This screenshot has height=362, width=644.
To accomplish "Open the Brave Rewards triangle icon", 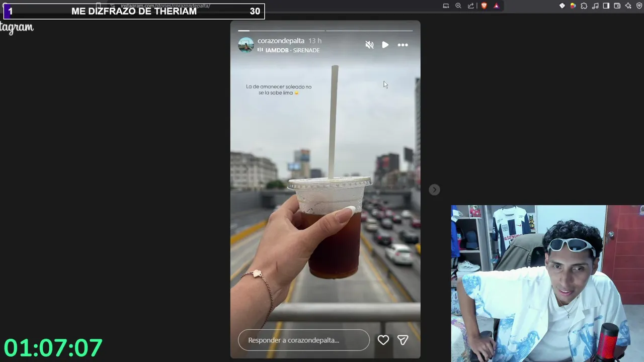I will (496, 6).
